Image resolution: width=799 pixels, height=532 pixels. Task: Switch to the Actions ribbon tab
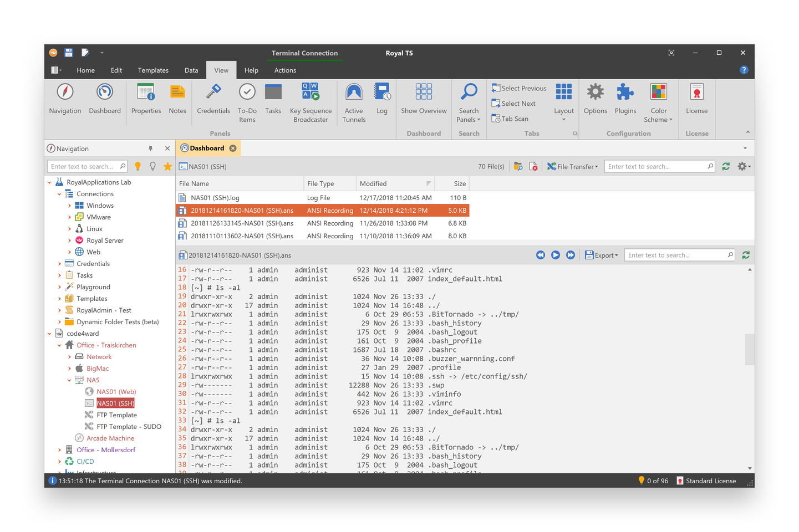click(x=285, y=70)
